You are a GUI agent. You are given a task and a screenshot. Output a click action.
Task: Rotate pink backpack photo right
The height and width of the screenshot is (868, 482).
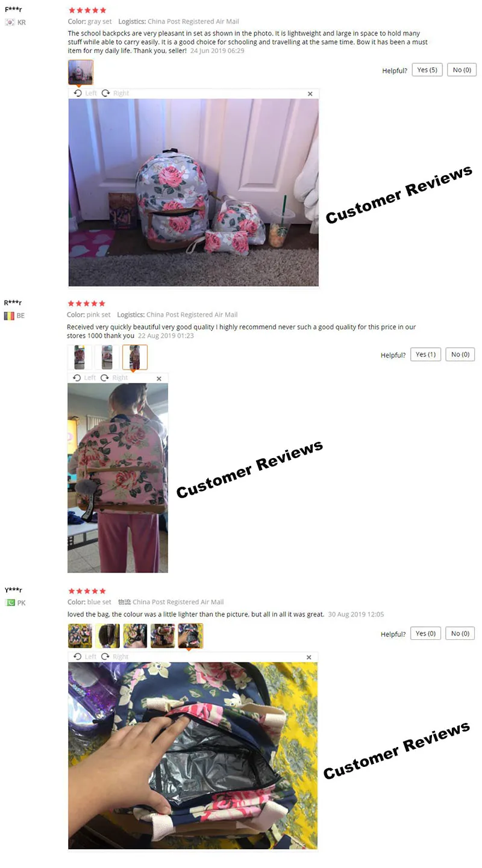click(114, 378)
